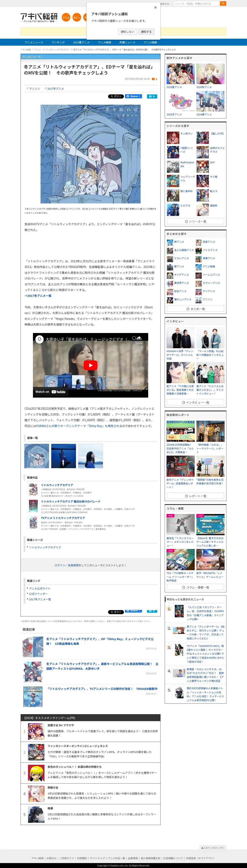Click 2024秋アニメ thumbnail in sidebar
247x868 pixels.
click(211, 74)
